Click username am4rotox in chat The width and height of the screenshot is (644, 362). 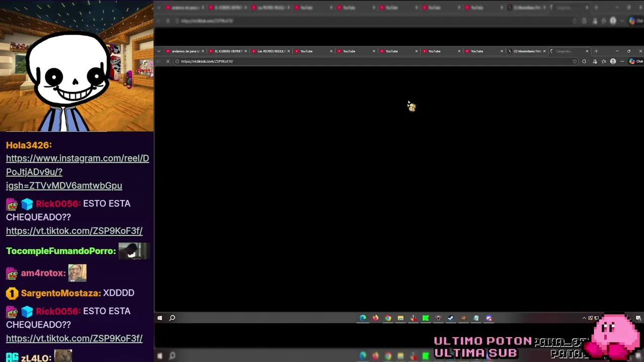[x=43, y=274]
